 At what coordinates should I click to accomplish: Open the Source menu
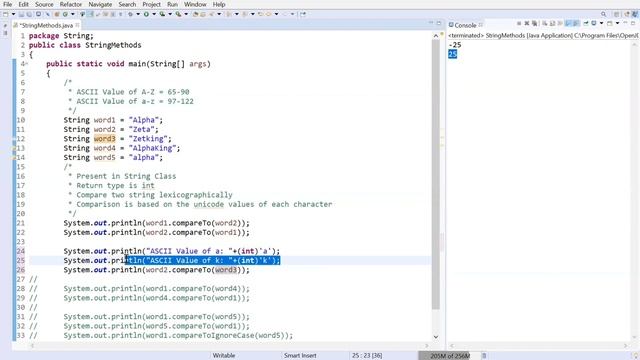pos(44,4)
